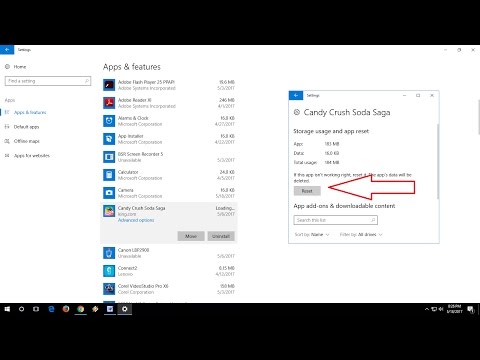Screen dimensions: 480x360
Task: Select the Adobe Reader XI entry text
Action: pyautogui.click(x=134, y=100)
